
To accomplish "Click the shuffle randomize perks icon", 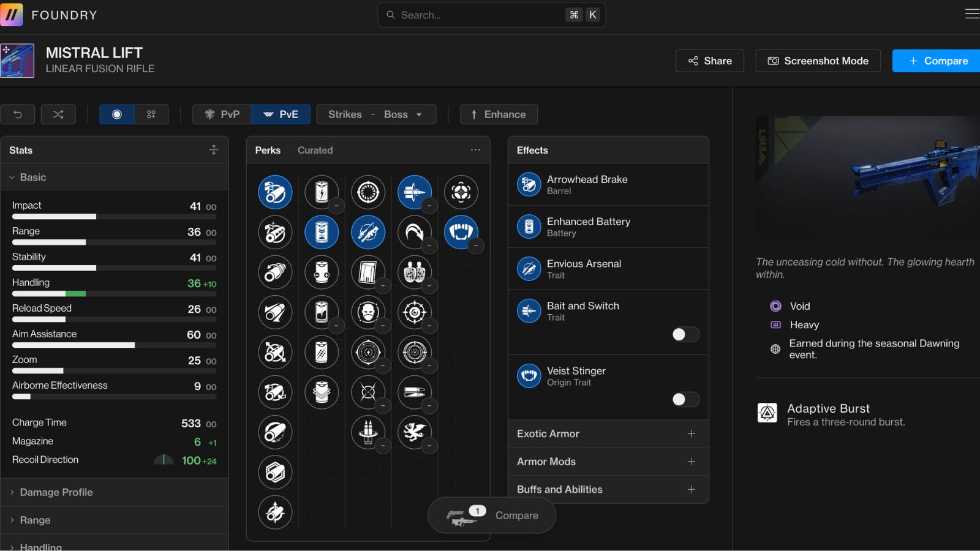I will coord(58,114).
